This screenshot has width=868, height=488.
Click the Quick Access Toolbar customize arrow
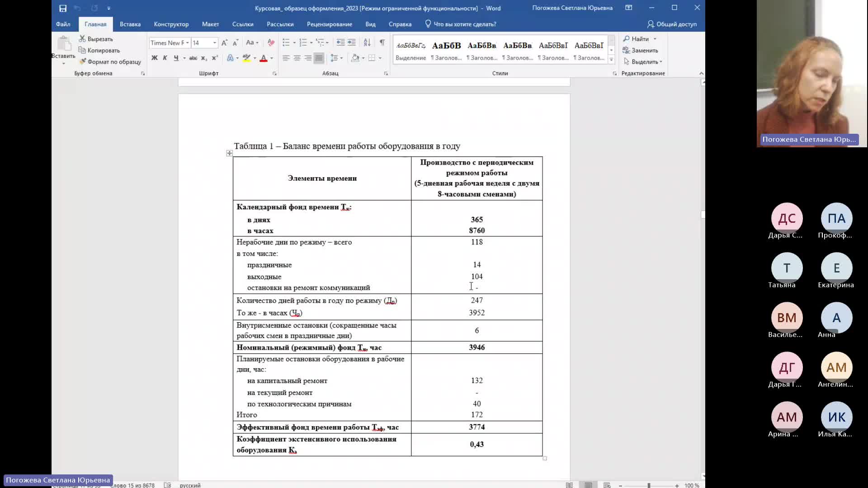point(108,8)
